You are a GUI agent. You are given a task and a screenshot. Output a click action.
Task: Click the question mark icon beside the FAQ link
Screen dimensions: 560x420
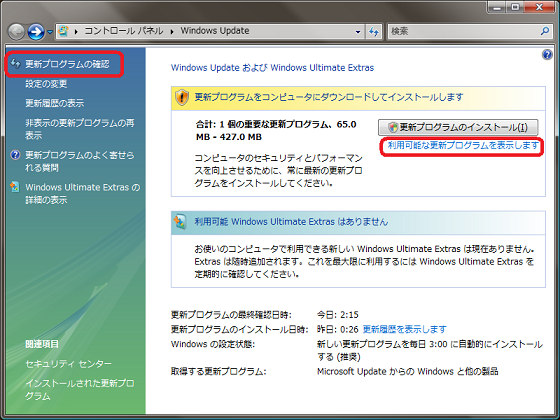pyautogui.click(x=15, y=155)
